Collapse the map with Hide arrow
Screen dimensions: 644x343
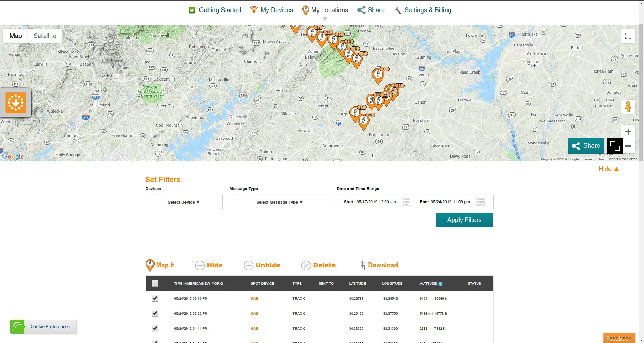608,169
